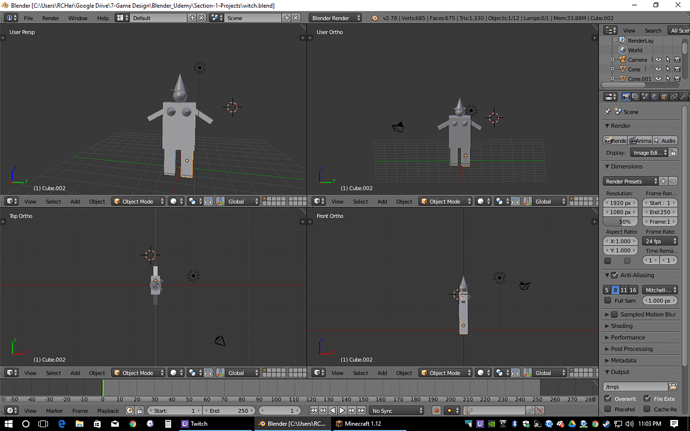Click the output folder browse icon
The image size is (690, 431).
point(673,386)
